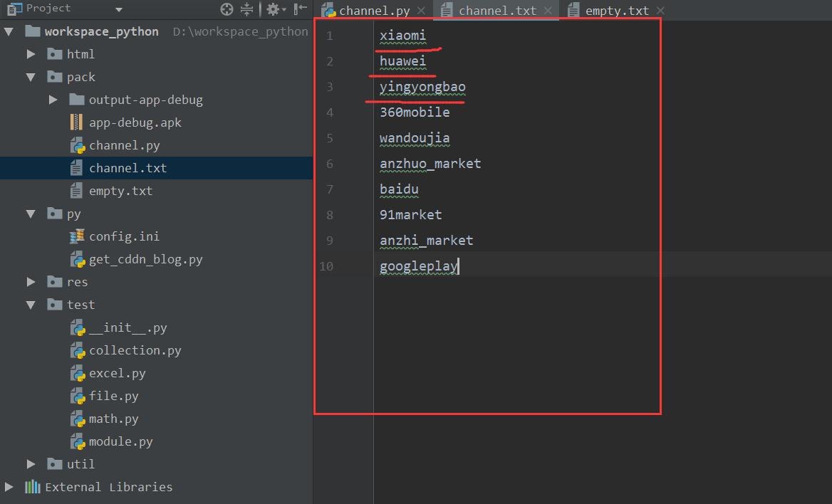
Task: Click googleplay on line 10
Action: pyautogui.click(x=419, y=266)
